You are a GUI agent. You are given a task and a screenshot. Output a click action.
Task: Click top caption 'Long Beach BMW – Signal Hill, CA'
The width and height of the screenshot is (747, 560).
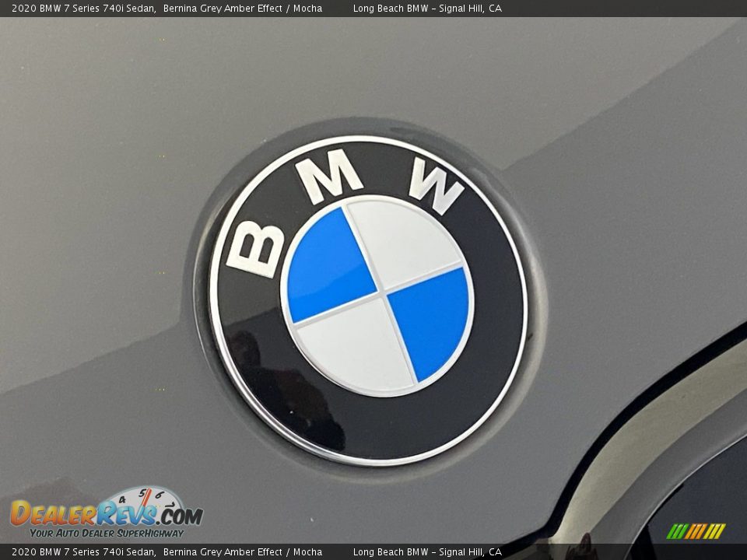(427, 8)
